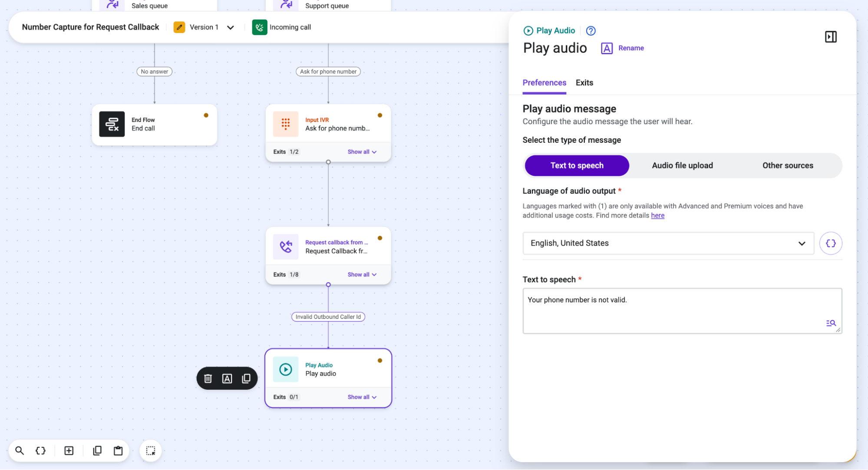Click rename icon in node floating toolbar
868x470 pixels.
(227, 378)
